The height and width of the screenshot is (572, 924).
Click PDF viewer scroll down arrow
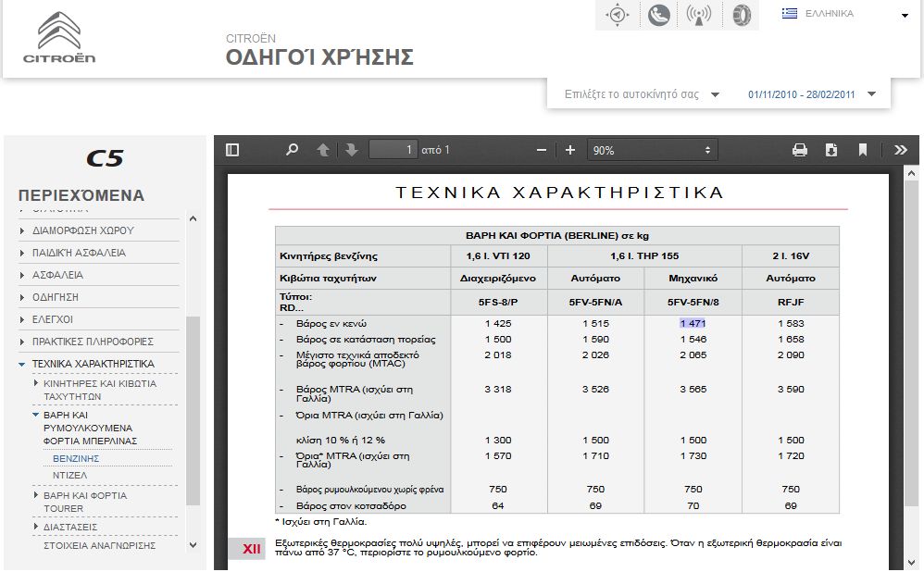[x=911, y=562]
